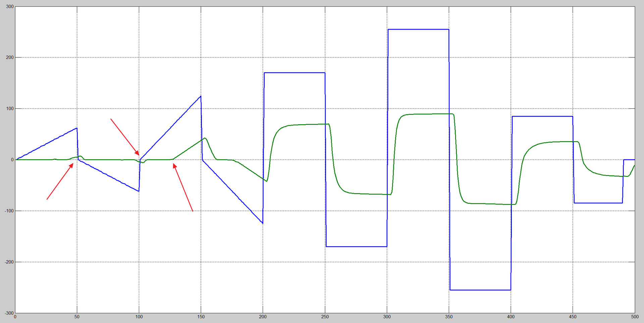This screenshot has width=644, height=323.
Task: Click the x-axis tick label 500
Action: 634,317
